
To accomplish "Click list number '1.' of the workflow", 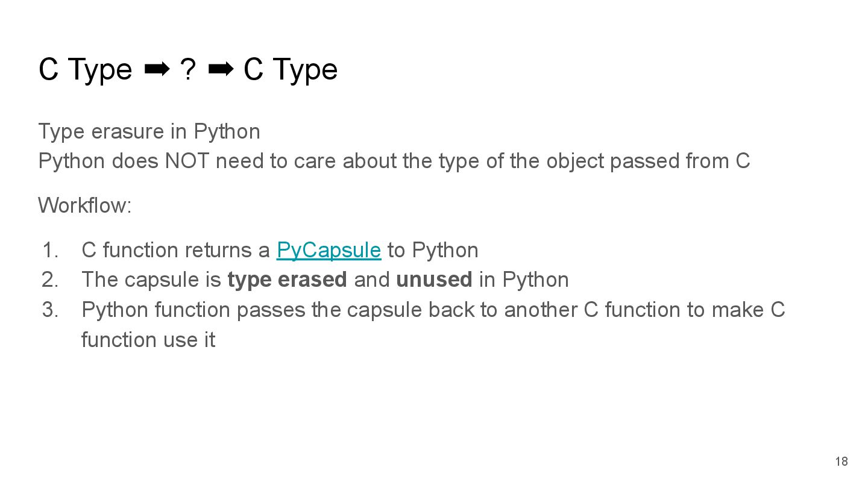I will 51,250.
